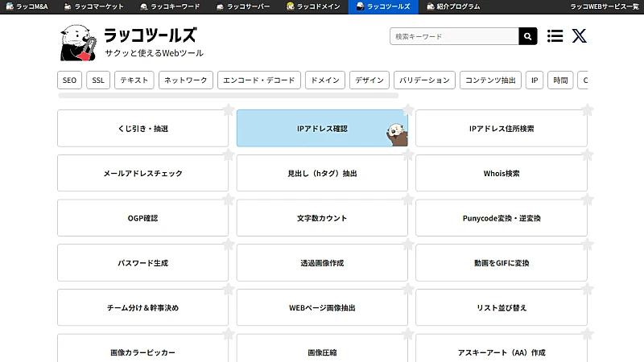644x362 pixels.
Task: Open ラッコM&A in top navigation
Action: (27, 6)
